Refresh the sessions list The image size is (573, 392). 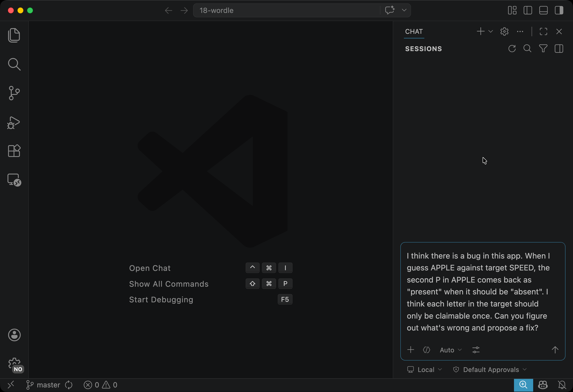tap(512, 48)
